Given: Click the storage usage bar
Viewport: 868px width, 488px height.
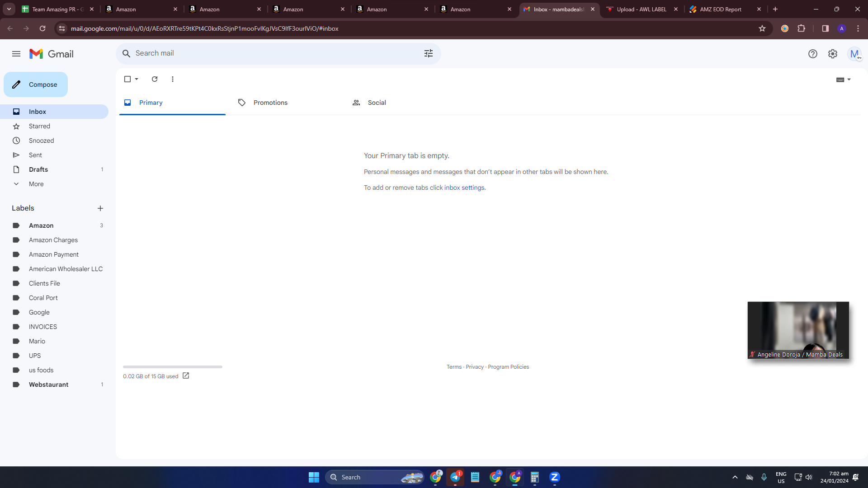Looking at the screenshot, I should [x=173, y=367].
